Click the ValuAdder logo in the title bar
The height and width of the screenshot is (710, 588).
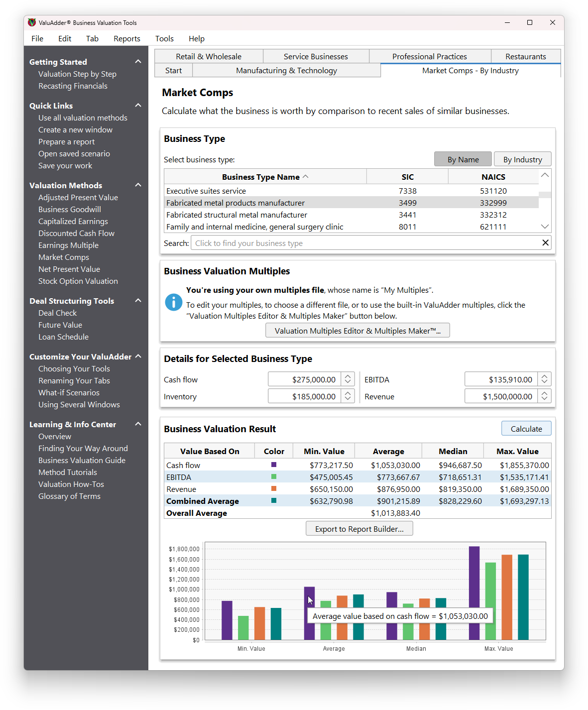[31, 22]
